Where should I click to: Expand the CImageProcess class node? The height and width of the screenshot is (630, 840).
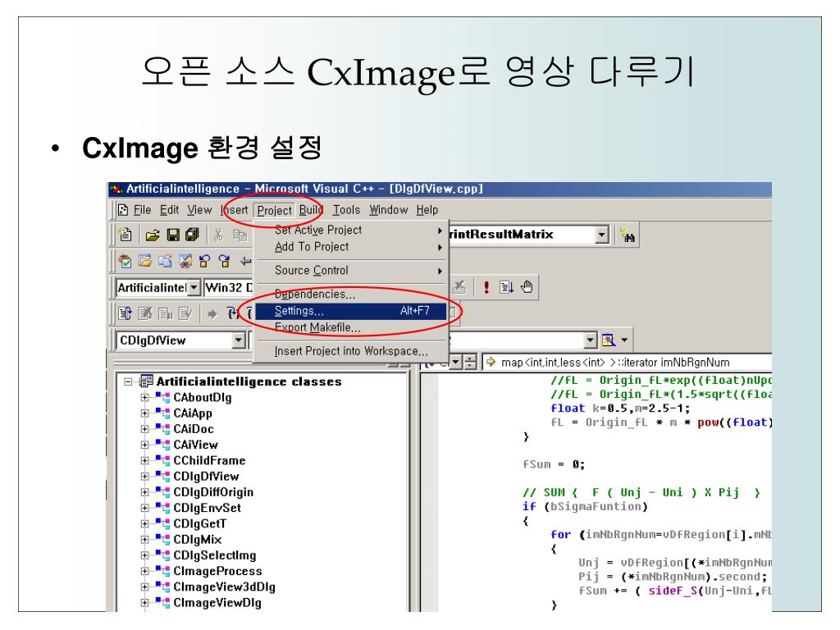point(144,571)
